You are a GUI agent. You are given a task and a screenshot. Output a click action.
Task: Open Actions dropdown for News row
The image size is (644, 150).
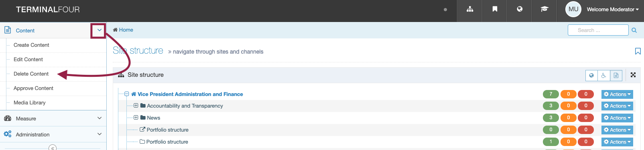click(617, 118)
